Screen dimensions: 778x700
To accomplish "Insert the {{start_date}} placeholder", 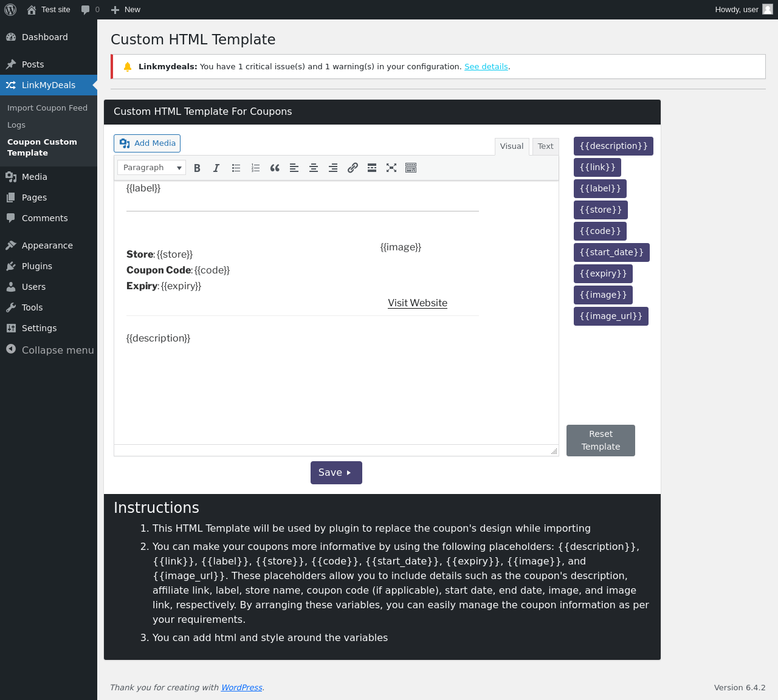I will click(611, 252).
